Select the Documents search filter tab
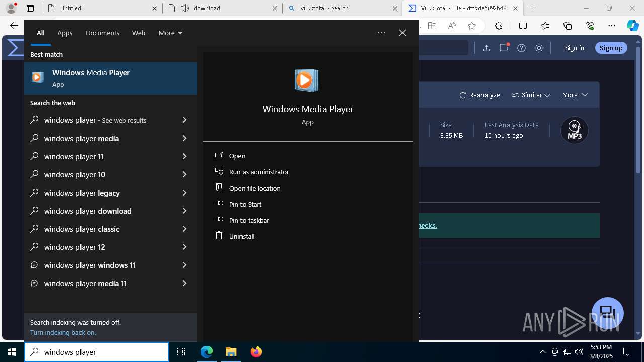Image resolution: width=644 pixels, height=362 pixels. coord(102,33)
